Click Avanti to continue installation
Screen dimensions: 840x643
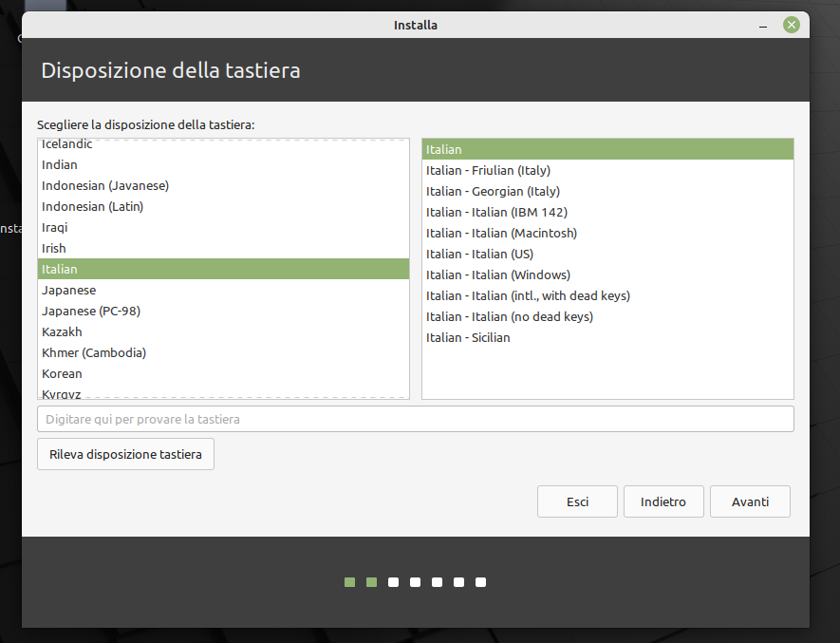tap(750, 501)
